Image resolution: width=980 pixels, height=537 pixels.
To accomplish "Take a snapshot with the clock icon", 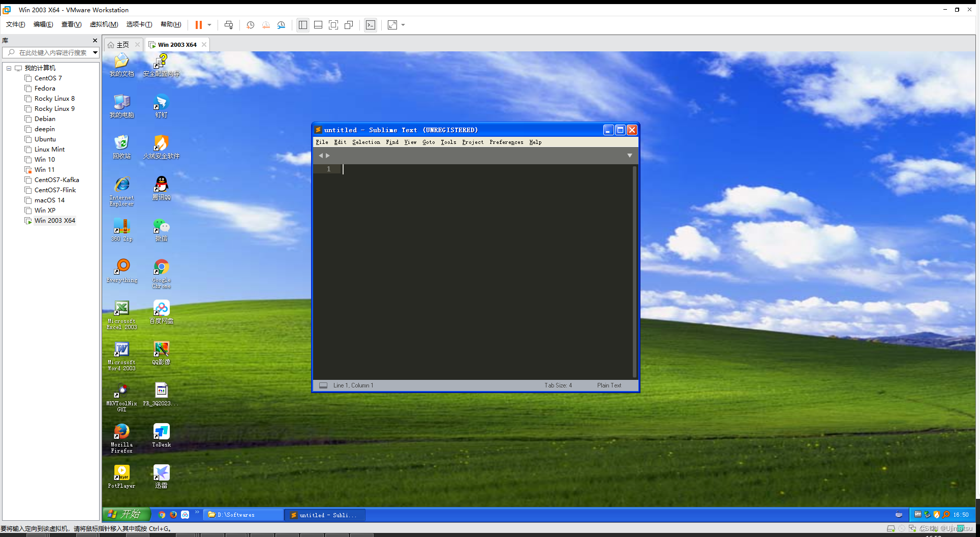I will pos(250,25).
